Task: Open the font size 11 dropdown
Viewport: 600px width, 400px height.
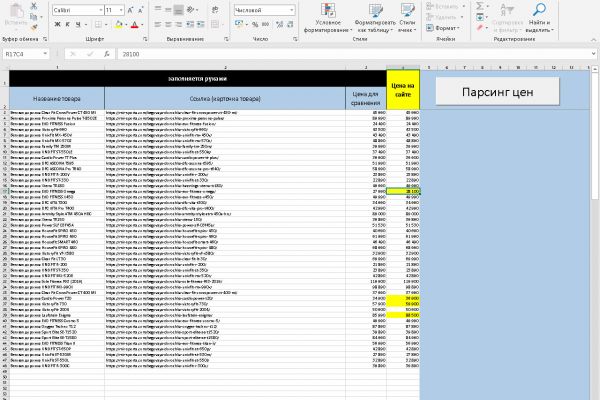Action: tap(121, 10)
